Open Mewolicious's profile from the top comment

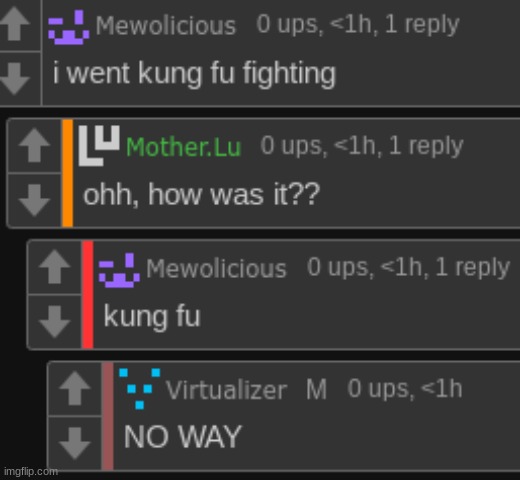click(166, 26)
